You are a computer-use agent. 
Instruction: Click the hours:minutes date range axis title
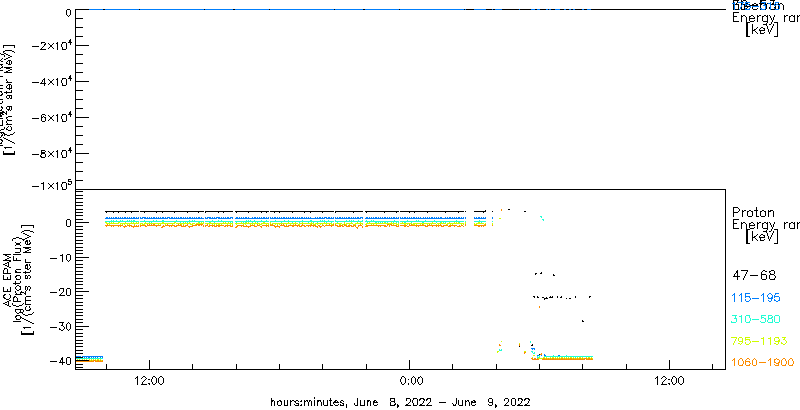[x=401, y=402]
